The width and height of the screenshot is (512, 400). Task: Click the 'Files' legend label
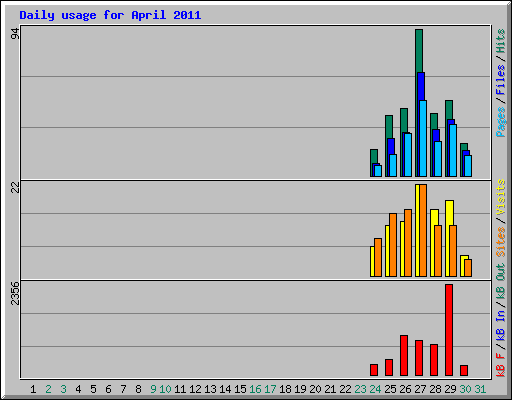[x=500, y=80]
